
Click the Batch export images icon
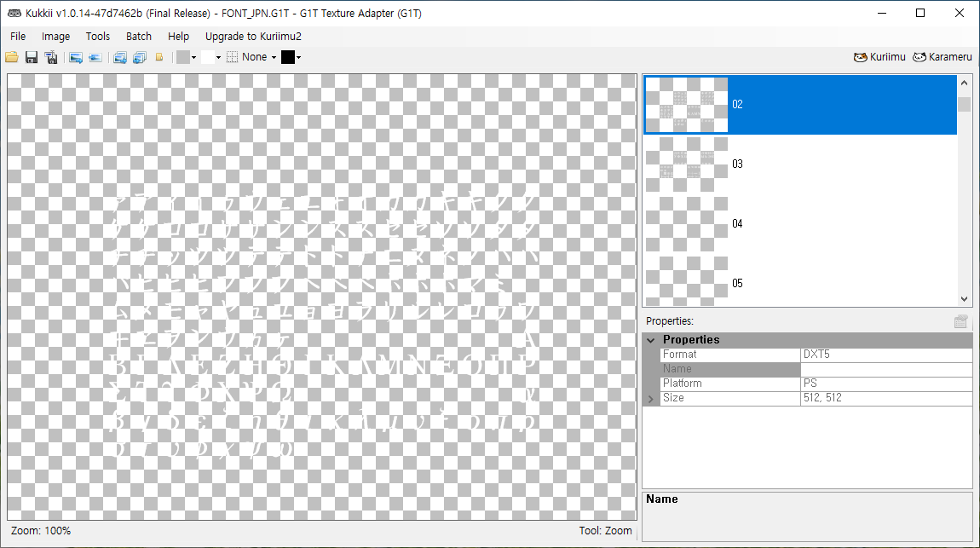(x=119, y=57)
